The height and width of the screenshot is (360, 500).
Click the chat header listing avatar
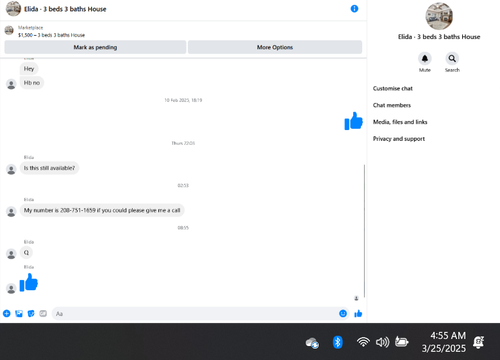click(x=13, y=9)
